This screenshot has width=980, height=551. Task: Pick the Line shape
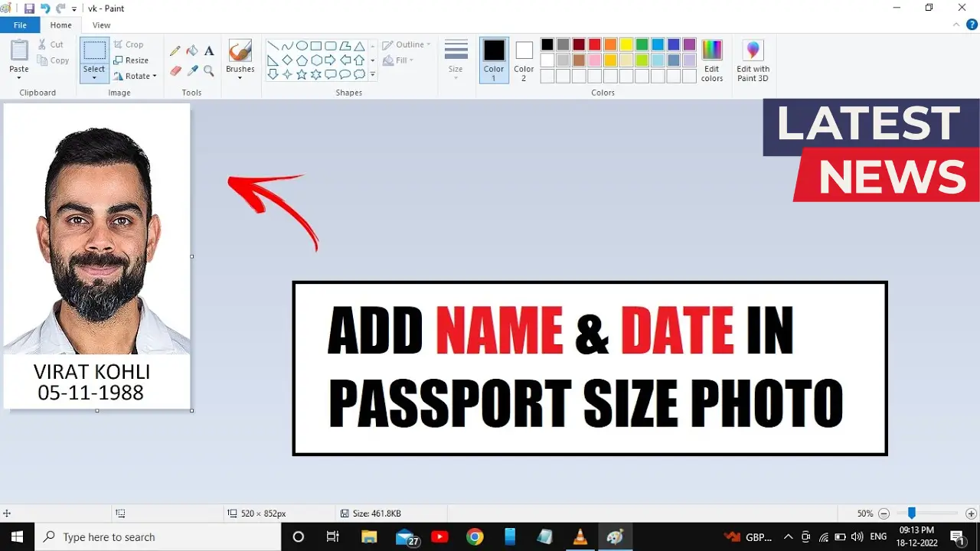point(273,46)
